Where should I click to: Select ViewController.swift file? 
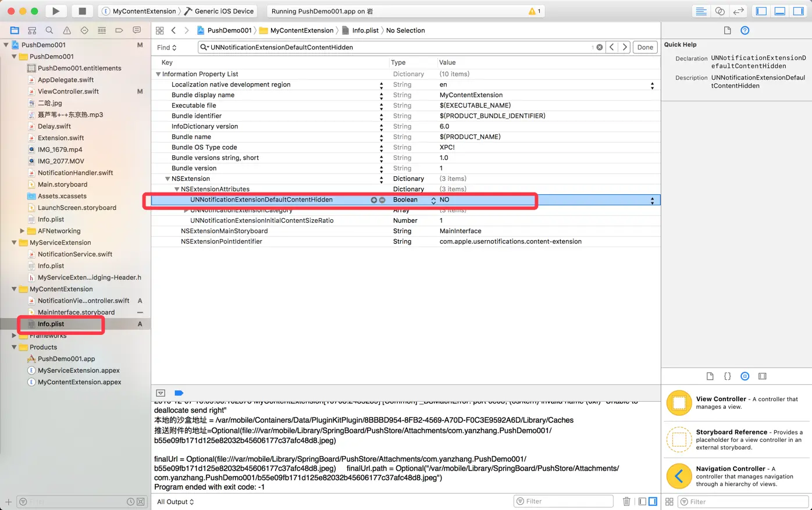pyautogui.click(x=68, y=91)
